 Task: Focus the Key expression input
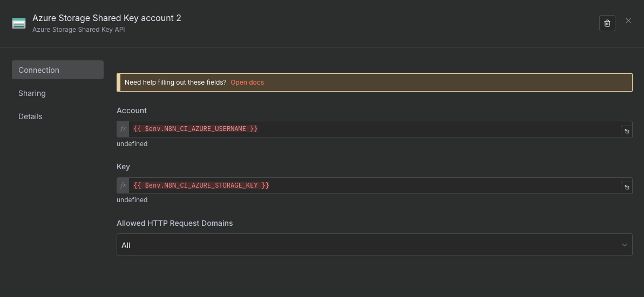pyautogui.click(x=372, y=185)
